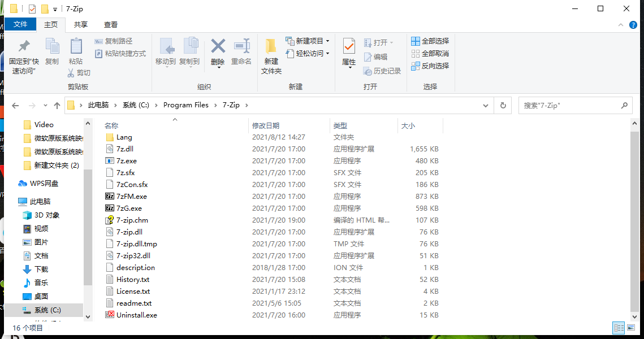The height and width of the screenshot is (339, 644).
Task: Switch to the Share ribbon tab
Action: click(x=80, y=25)
